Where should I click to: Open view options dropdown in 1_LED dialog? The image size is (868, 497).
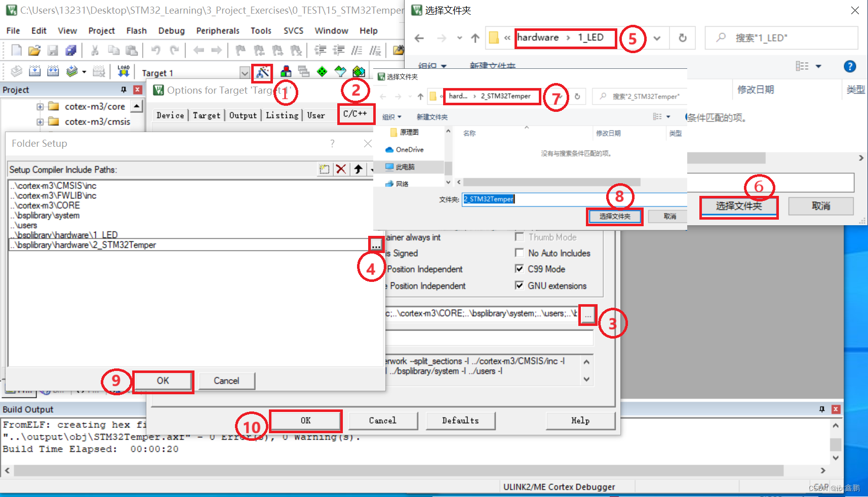tap(818, 66)
